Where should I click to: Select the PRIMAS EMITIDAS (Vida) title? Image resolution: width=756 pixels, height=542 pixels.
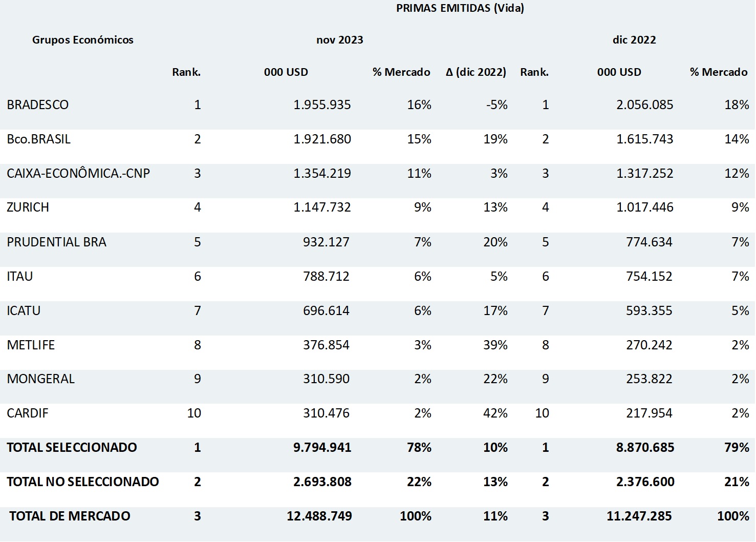[460, 8]
